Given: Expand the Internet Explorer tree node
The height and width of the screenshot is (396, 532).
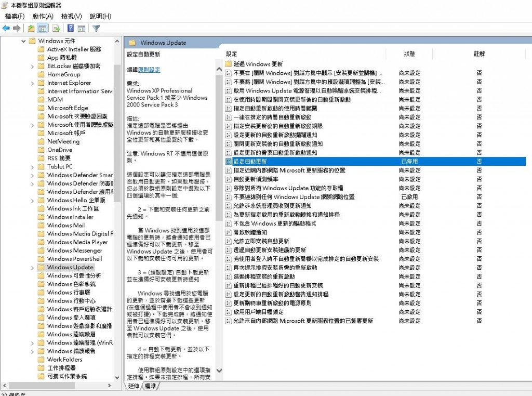Looking at the screenshot, I should click(33, 83).
